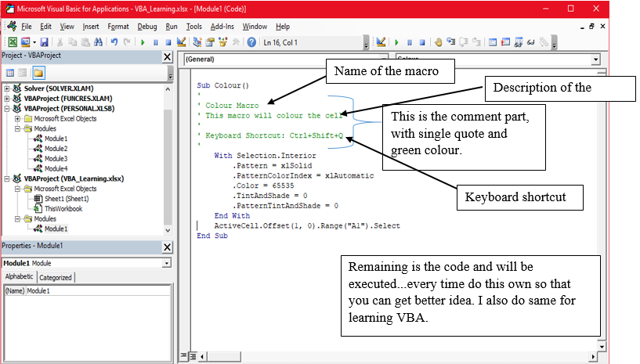This screenshot has height=364, width=640.
Task: Click the Step Into debug icon
Action: [x=451, y=42]
